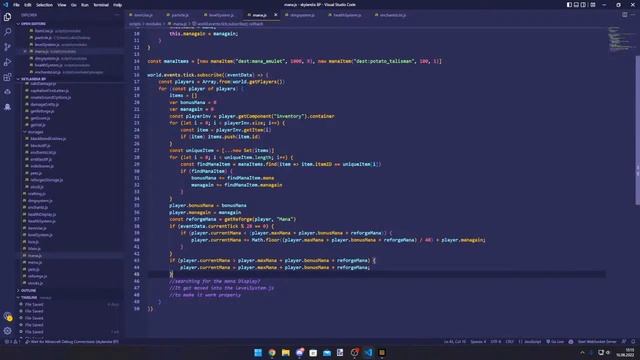Open the Manage gear in the activity bar
Image resolution: width=640 pixels, height=360 pixels.
tap(7, 331)
